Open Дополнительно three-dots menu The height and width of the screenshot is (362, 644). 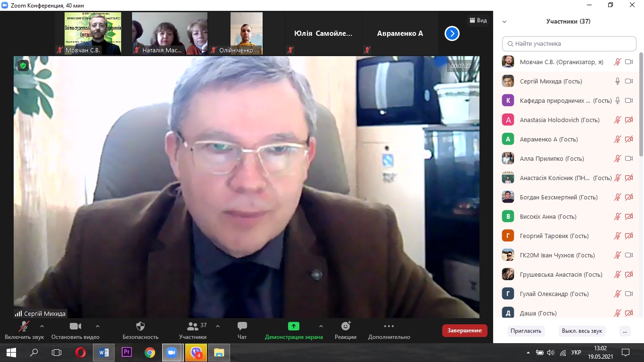click(389, 326)
